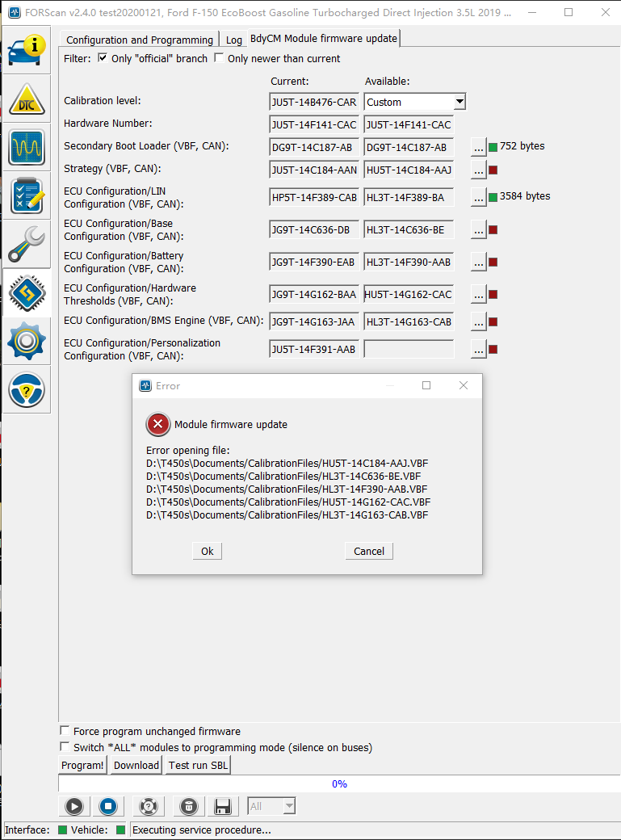
Task: Expand the Calibration level Custom dropdown
Action: [459, 102]
